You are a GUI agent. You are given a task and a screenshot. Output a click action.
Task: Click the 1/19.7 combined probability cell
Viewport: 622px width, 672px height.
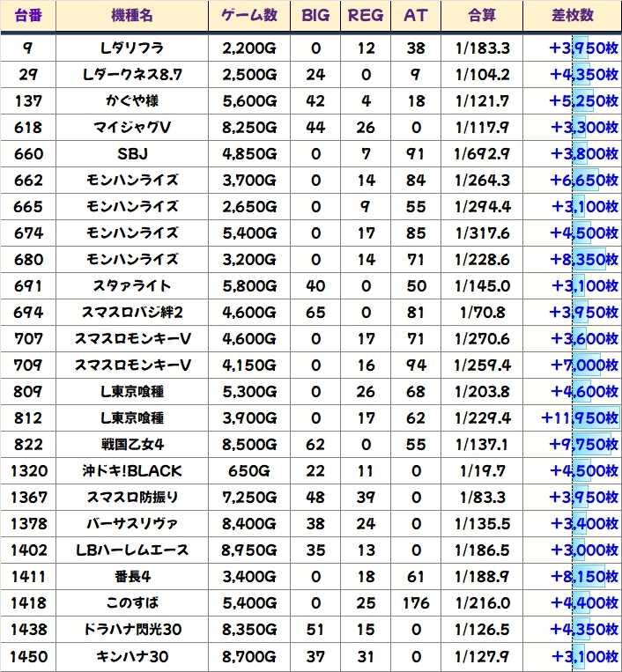click(482, 471)
